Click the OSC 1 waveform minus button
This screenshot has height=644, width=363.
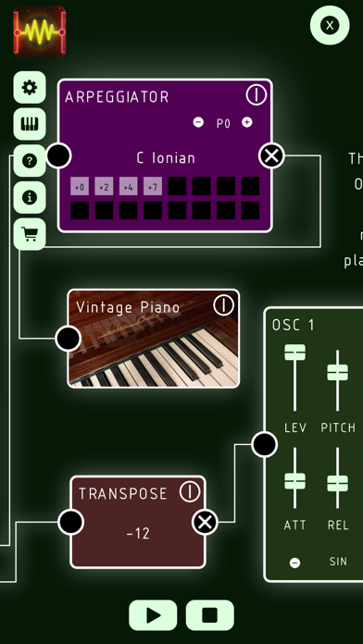click(294, 563)
